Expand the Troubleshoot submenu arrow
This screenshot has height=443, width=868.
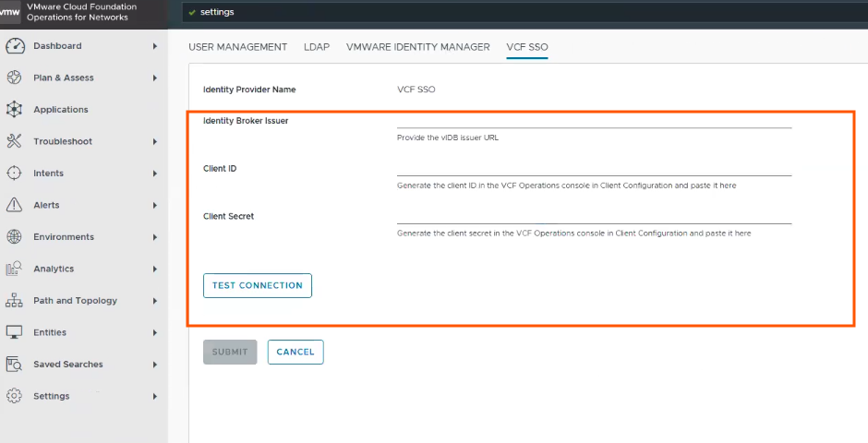155,141
